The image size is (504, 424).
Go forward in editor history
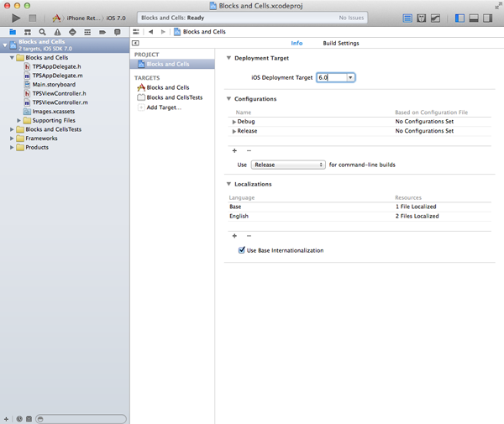coord(163,32)
